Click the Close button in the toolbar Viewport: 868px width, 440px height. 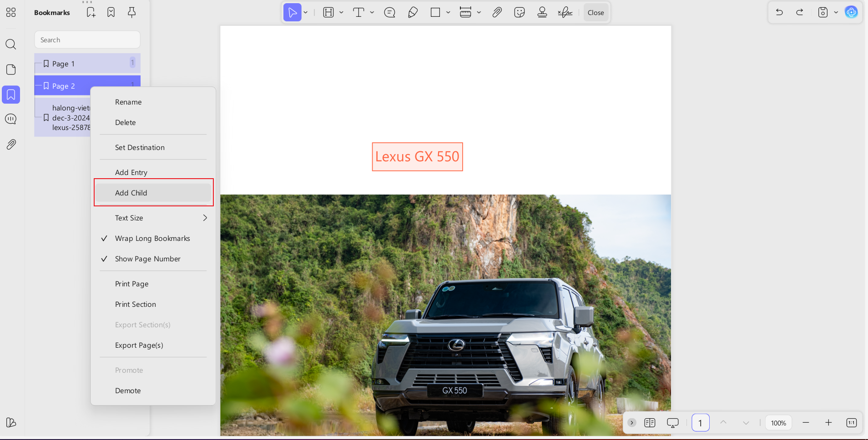(x=595, y=12)
